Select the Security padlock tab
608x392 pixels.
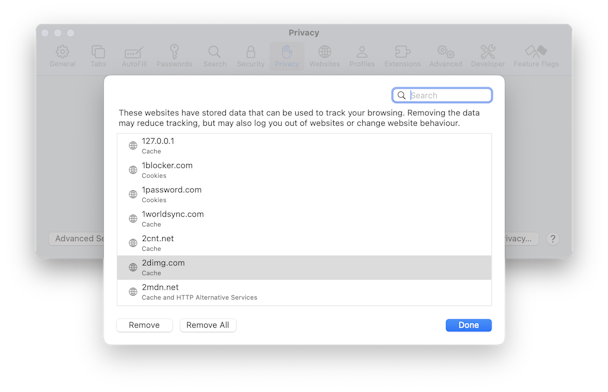pyautogui.click(x=250, y=56)
